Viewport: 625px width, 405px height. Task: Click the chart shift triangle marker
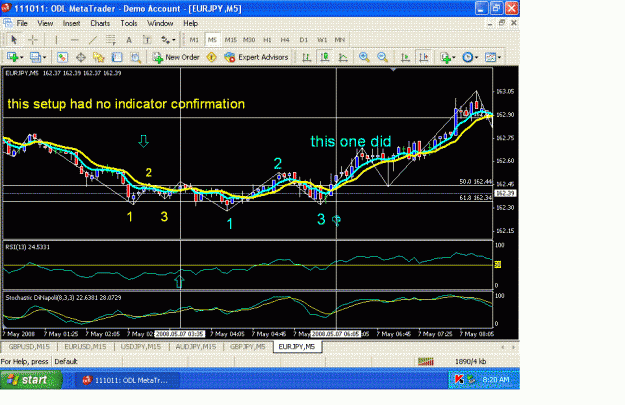[393, 70]
